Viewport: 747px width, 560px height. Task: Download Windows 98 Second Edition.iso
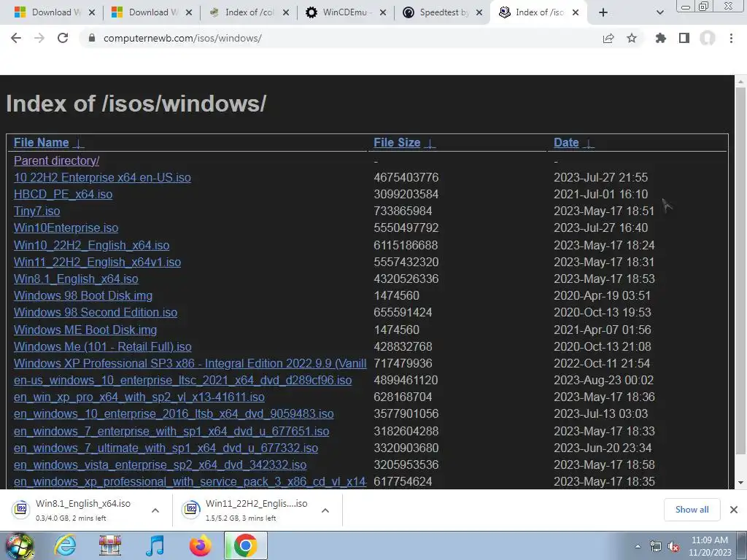(x=96, y=312)
